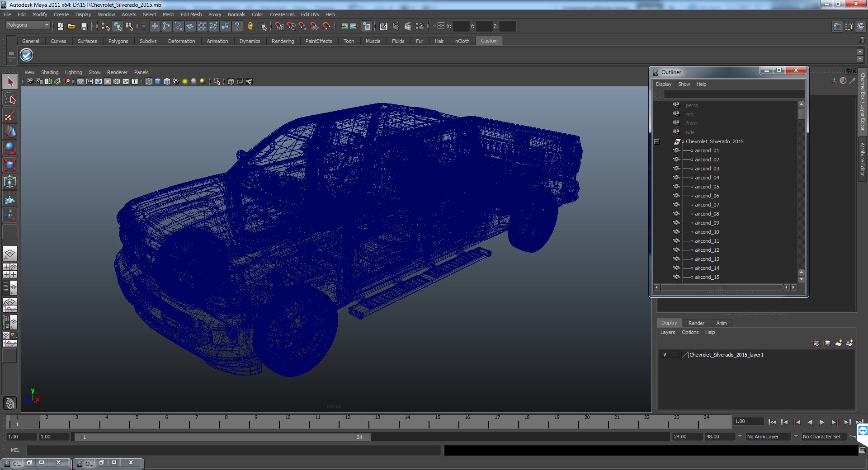The width and height of the screenshot is (868, 470).
Task: Switch to the Rendering shelf tab
Action: (283, 41)
